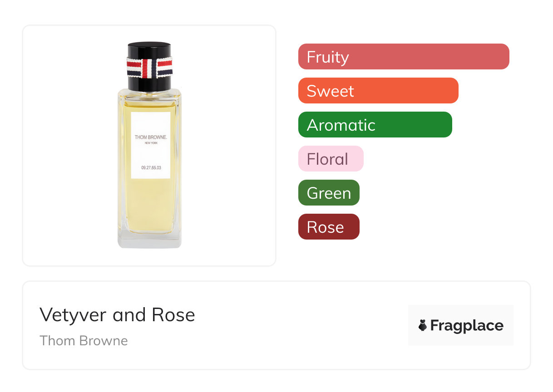Click the pink Floral accord tag
The height and width of the screenshot is (392, 553).
331,159
